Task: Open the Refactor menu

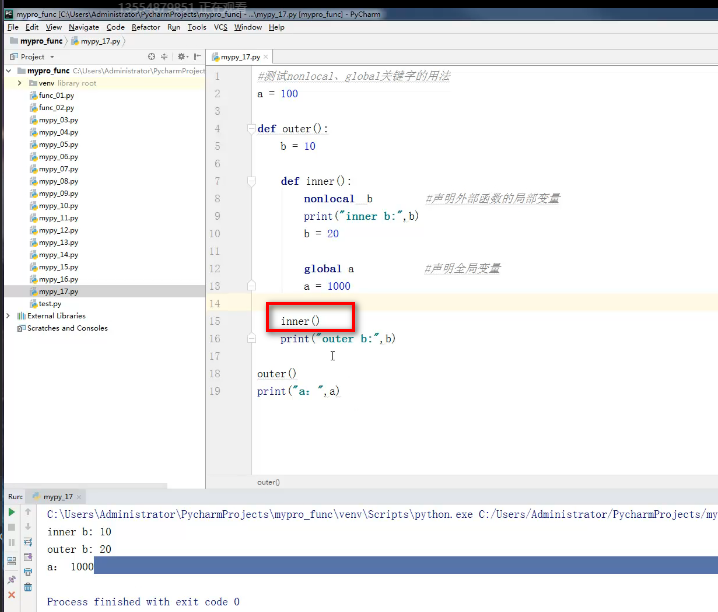Action: click(146, 27)
